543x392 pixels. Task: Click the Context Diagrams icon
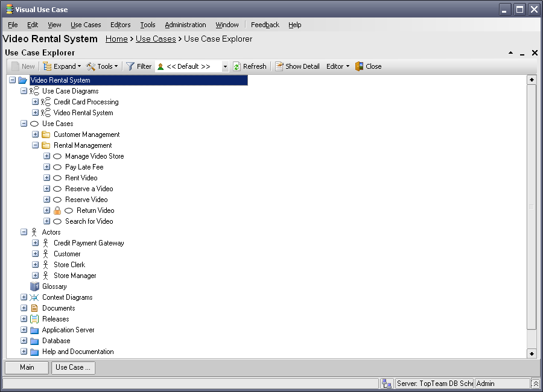[x=34, y=297]
